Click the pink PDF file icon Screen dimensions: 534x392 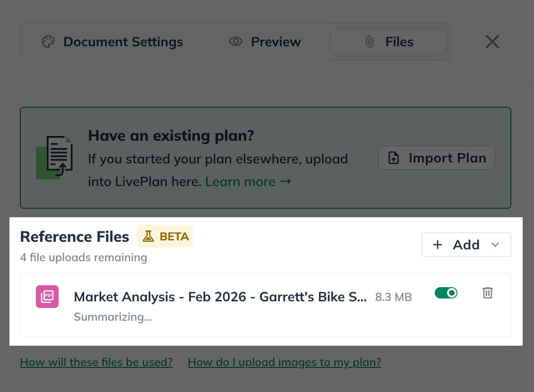point(47,297)
